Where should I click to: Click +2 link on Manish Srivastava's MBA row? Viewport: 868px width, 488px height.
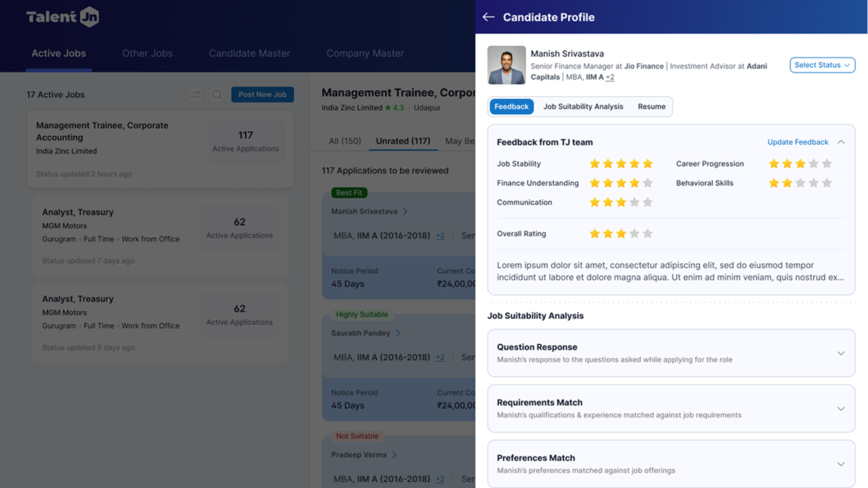(440, 236)
